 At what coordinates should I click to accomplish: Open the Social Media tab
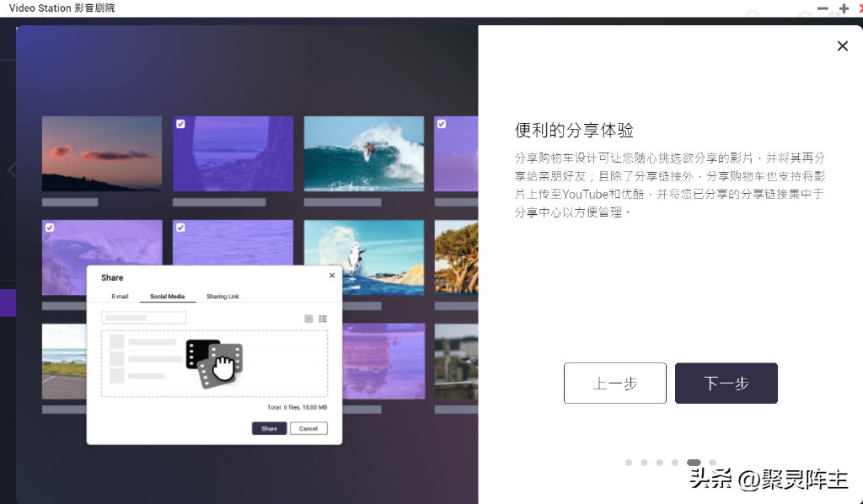pos(169,296)
